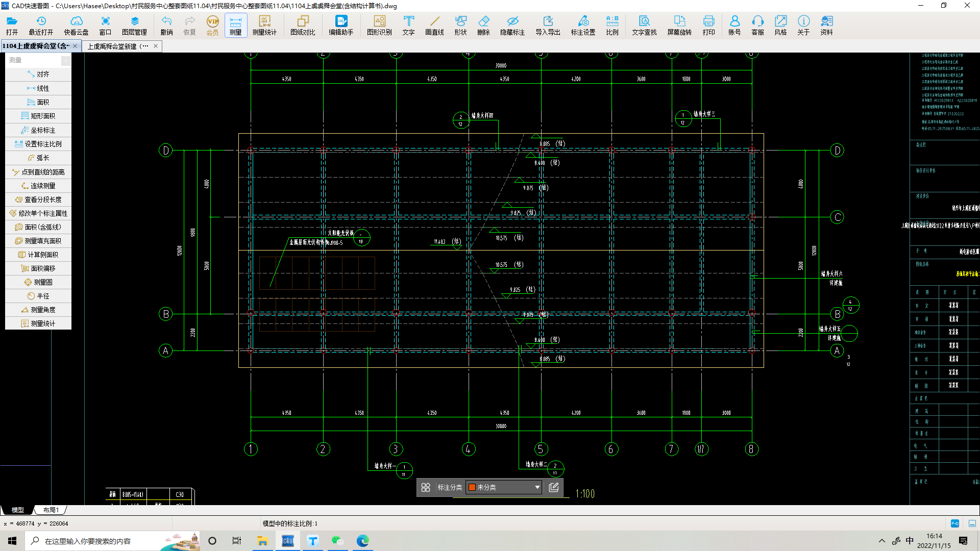
Task: Select 线性 linear measurement
Action: pyautogui.click(x=38, y=88)
